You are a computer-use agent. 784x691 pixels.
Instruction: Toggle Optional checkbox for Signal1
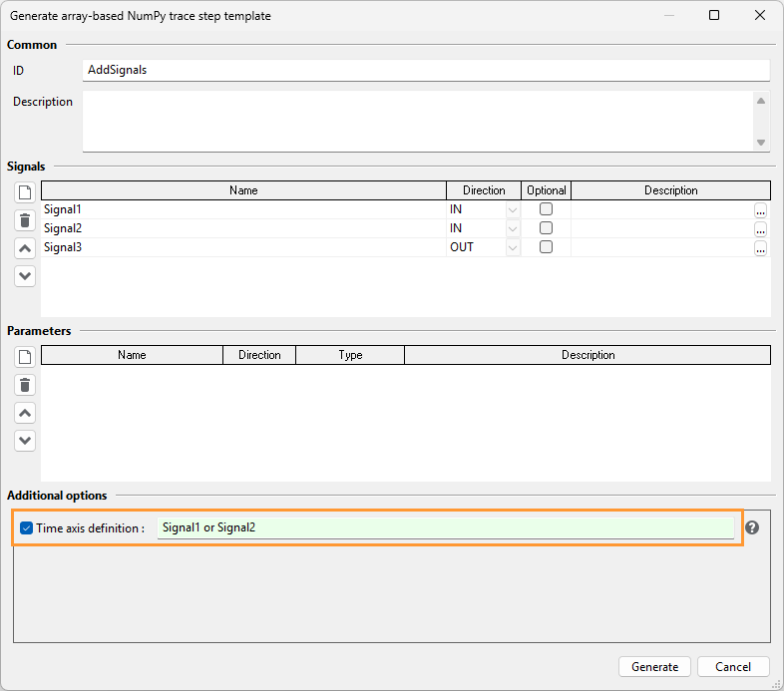point(546,209)
